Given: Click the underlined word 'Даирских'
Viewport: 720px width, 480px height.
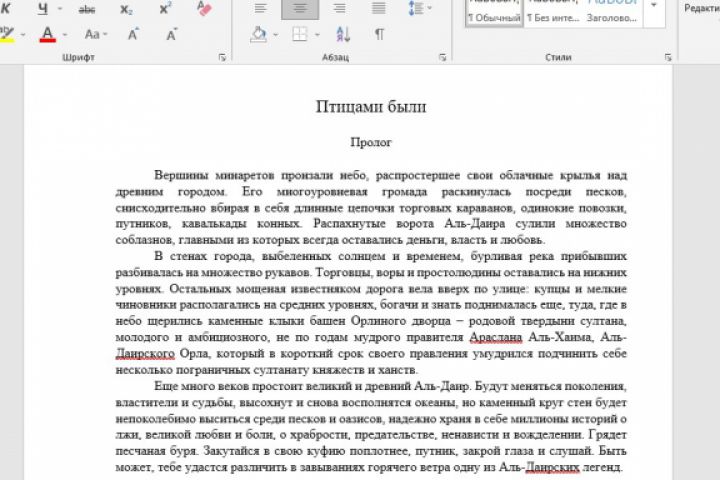Looking at the screenshot, I should (552, 467).
